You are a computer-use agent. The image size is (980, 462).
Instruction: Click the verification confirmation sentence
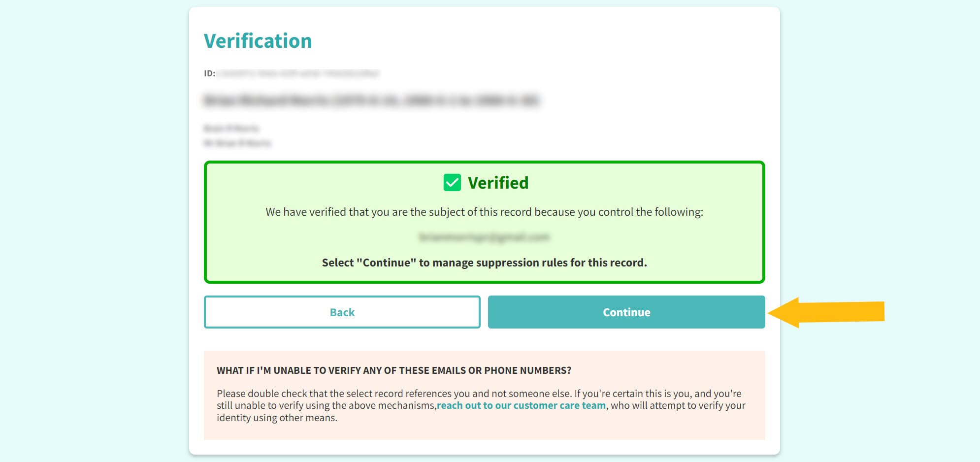click(x=485, y=212)
